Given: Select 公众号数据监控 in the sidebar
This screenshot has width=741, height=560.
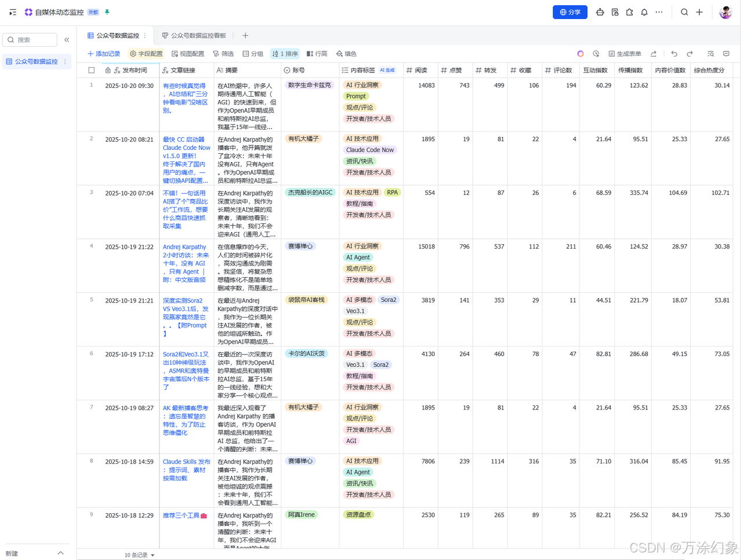Looking at the screenshot, I should (x=36, y=61).
